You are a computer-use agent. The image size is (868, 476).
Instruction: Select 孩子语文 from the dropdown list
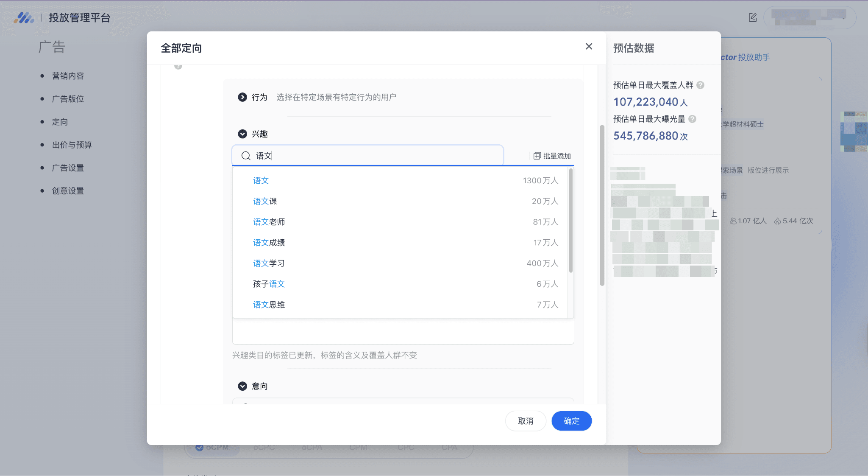(269, 284)
